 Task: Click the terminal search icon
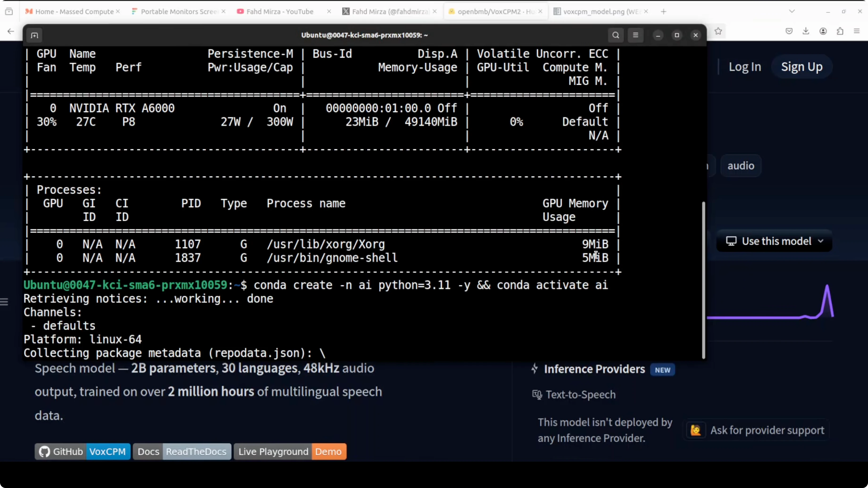(615, 35)
